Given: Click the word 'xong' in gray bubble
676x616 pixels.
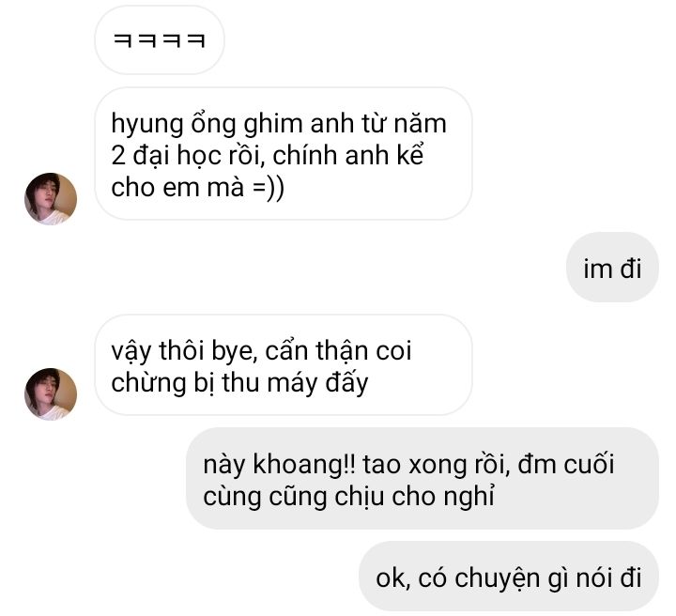Looking at the screenshot, I should (x=438, y=466).
